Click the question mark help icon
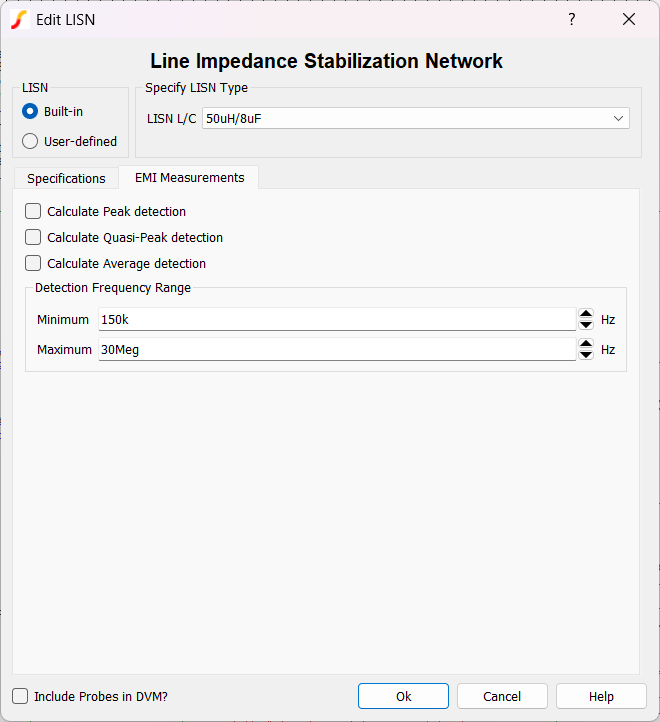The width and height of the screenshot is (660, 722). click(x=572, y=19)
